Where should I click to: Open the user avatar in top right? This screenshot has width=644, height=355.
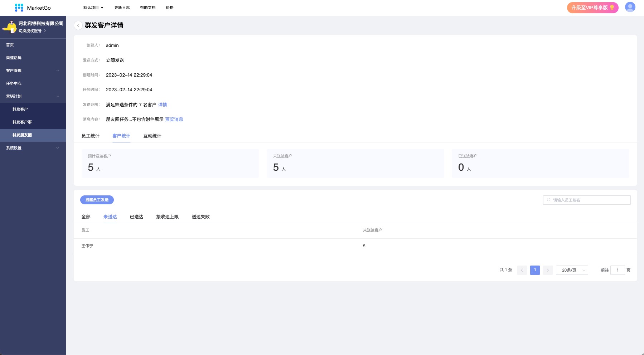tap(630, 7)
